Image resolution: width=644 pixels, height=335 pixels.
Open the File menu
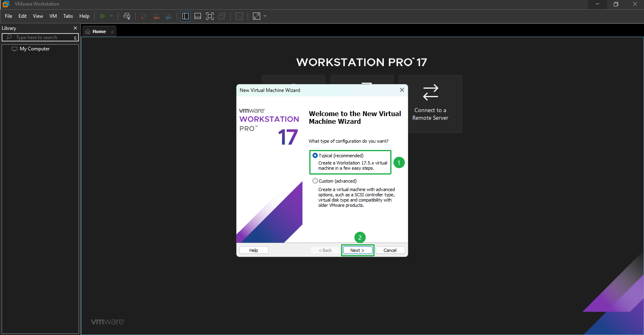click(x=8, y=16)
